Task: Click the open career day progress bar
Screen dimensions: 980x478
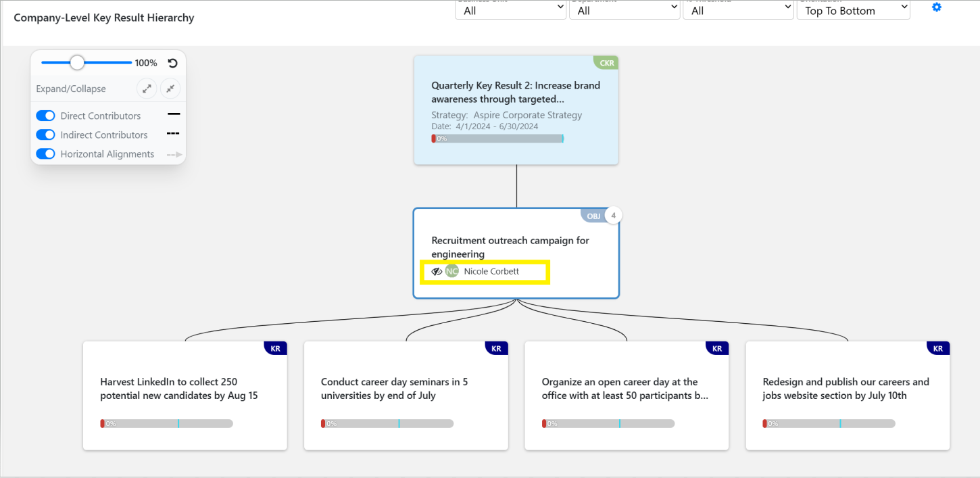Action: click(608, 423)
